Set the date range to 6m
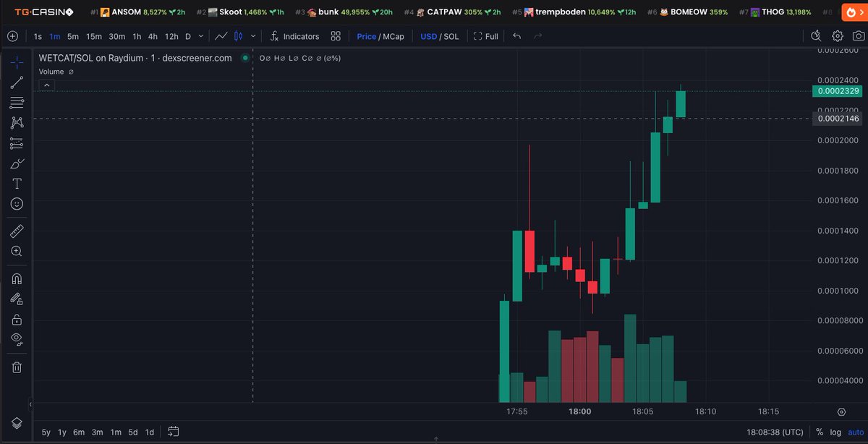868x444 pixels. 79,432
